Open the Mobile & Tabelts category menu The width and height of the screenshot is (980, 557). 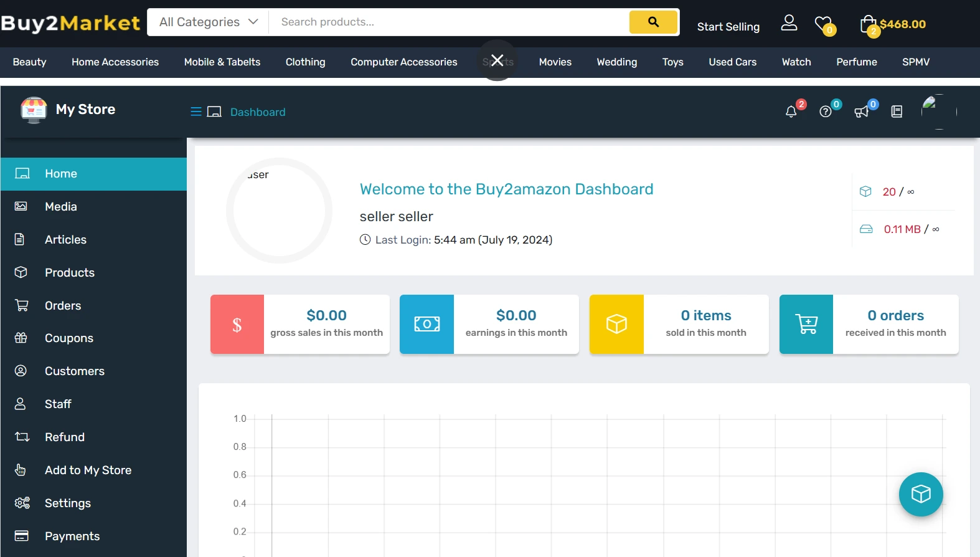[x=222, y=62]
